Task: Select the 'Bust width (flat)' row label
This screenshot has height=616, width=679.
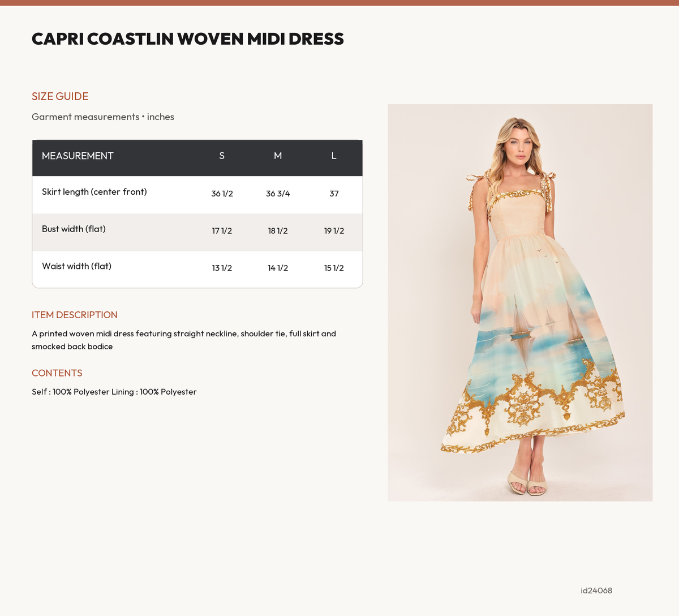Action: click(x=74, y=229)
